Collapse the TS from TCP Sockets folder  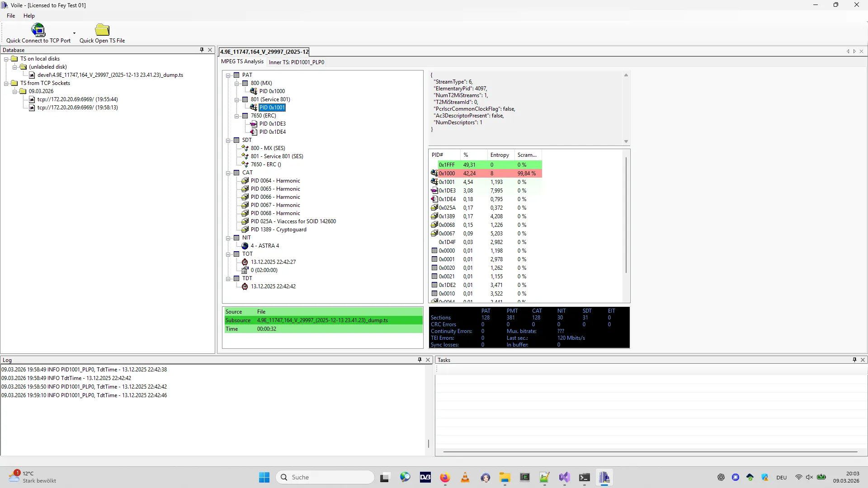[x=6, y=83]
